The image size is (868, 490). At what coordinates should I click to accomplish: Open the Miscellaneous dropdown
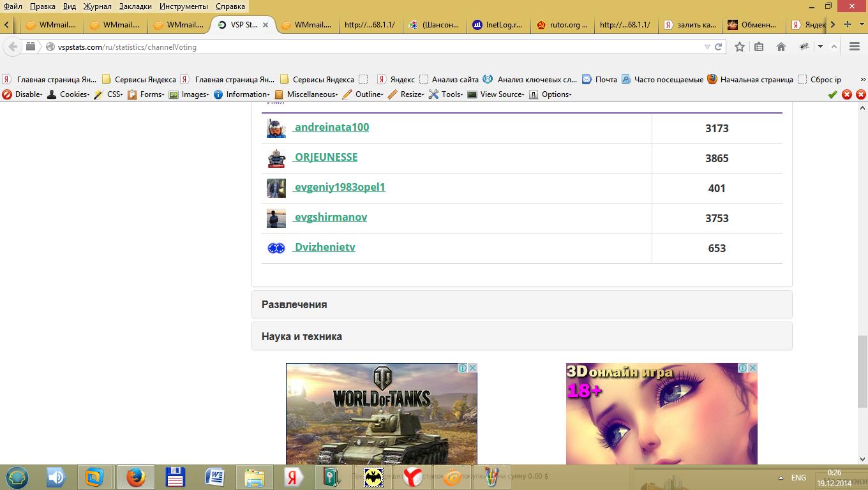coord(306,94)
